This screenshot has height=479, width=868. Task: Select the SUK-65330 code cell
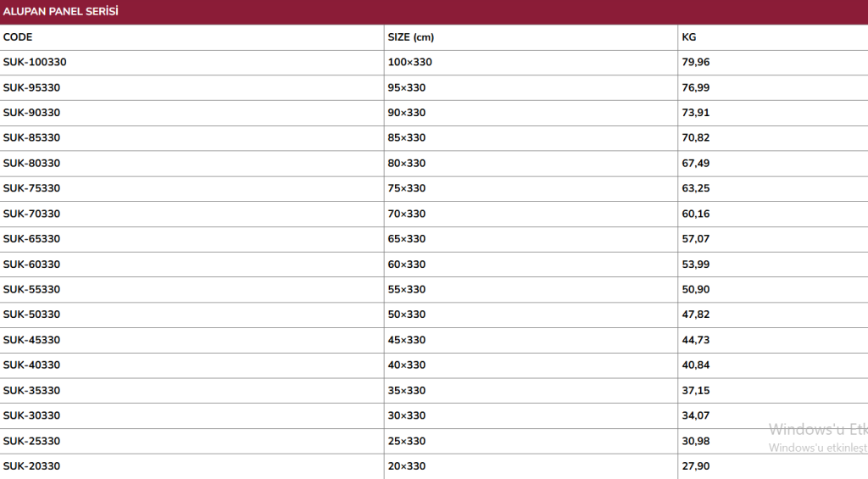[32, 238]
